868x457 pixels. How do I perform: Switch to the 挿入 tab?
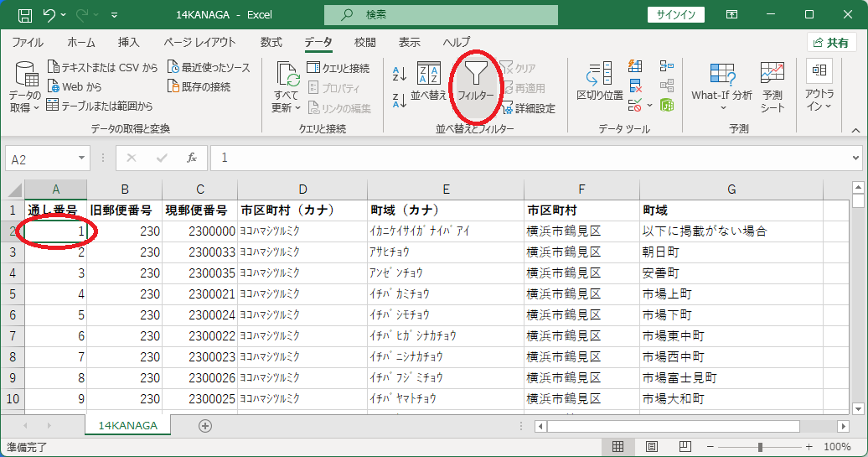coord(128,42)
